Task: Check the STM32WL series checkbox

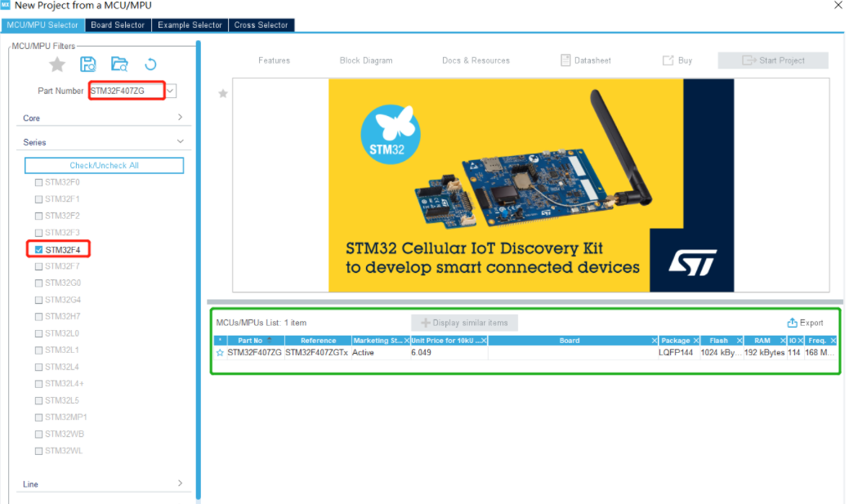Action: point(38,451)
